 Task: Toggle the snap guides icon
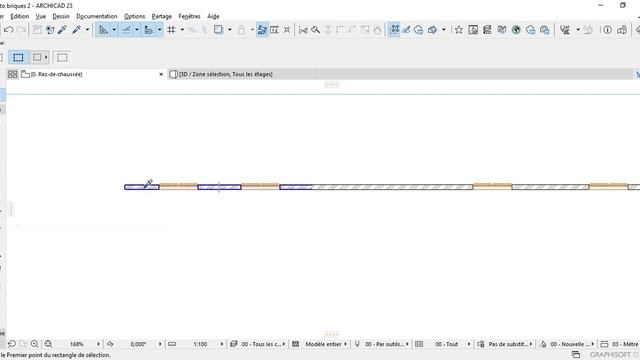point(126,30)
